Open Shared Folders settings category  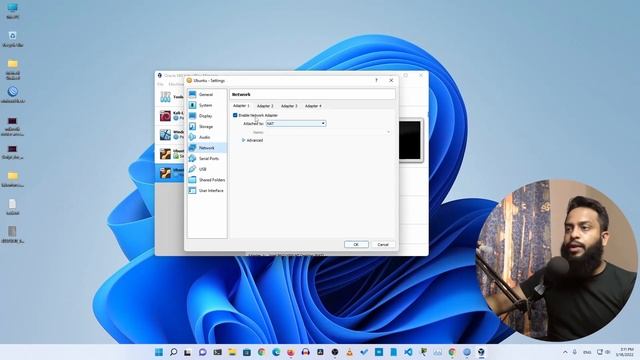coord(207,180)
